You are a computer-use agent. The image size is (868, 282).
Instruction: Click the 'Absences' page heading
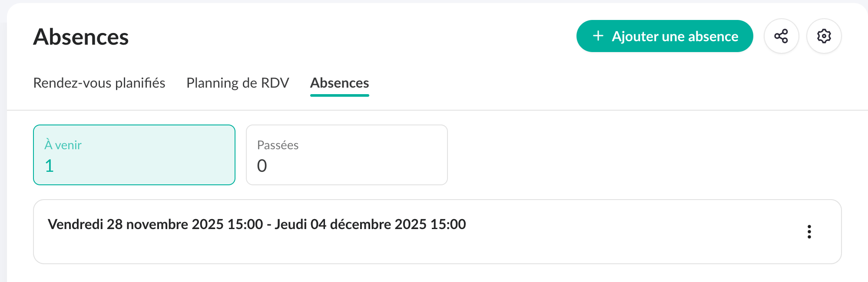tap(81, 37)
